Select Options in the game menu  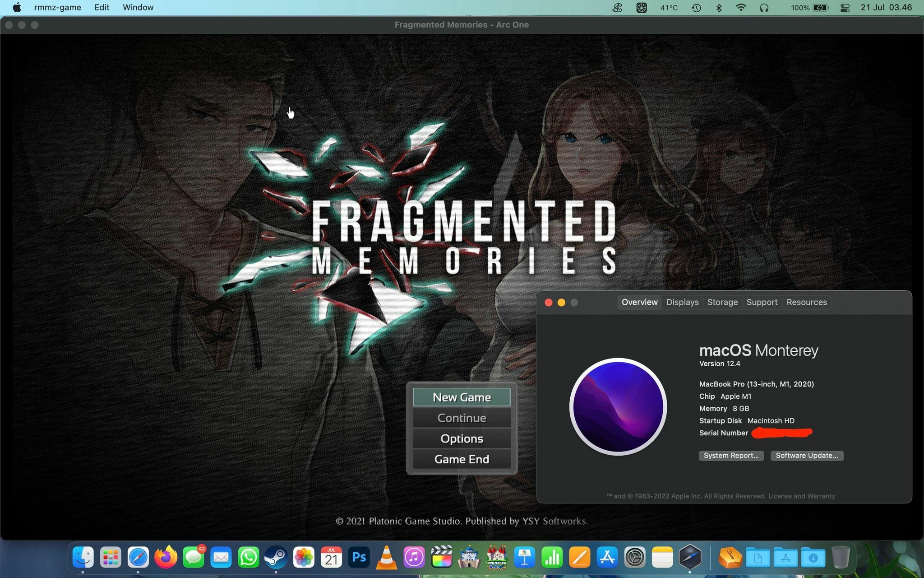click(x=462, y=438)
